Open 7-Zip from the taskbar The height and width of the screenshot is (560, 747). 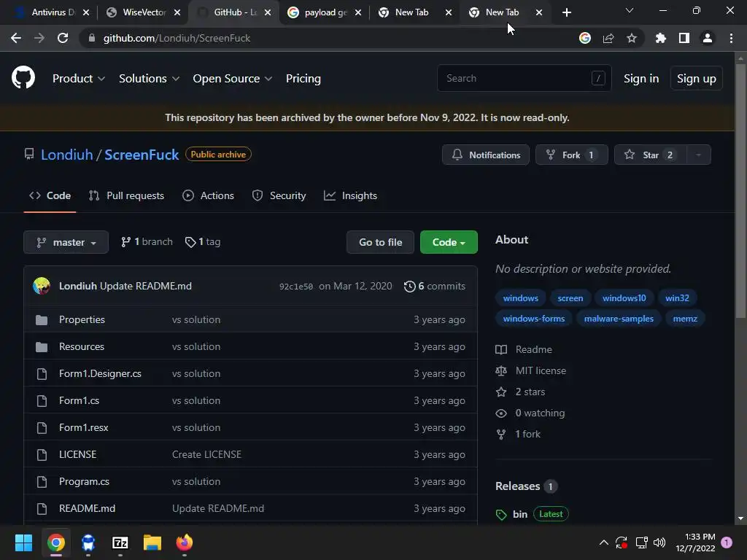click(x=120, y=542)
